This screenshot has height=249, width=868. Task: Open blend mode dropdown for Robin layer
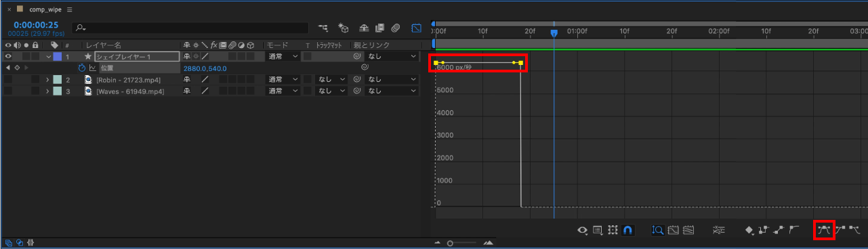(x=283, y=80)
